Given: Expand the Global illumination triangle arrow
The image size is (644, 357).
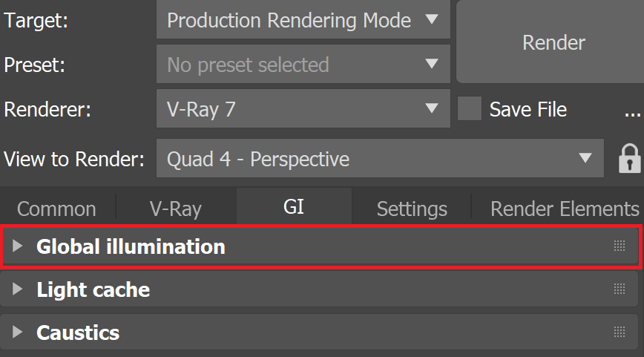Looking at the screenshot, I should click(17, 246).
